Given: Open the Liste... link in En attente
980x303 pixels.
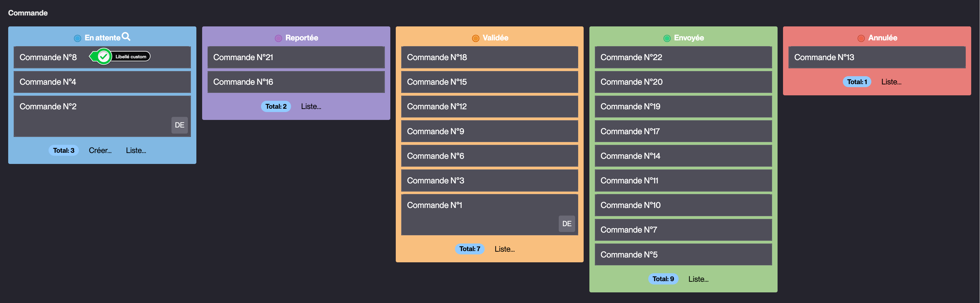Looking at the screenshot, I should tap(136, 150).
